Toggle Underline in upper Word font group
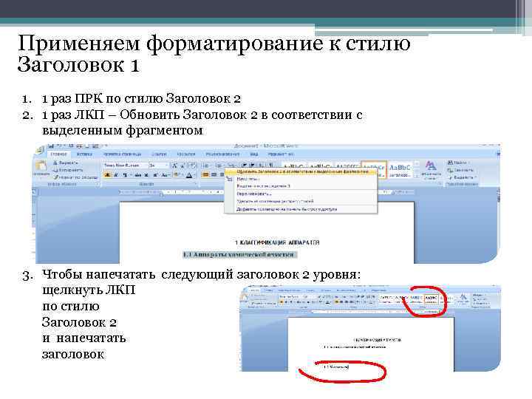The image size is (532, 399). (x=125, y=175)
